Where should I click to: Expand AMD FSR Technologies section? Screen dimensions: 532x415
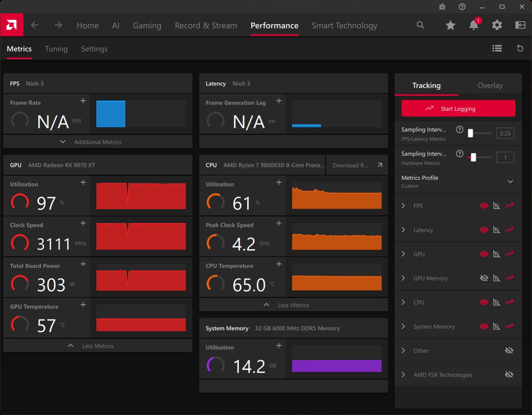[403, 375]
